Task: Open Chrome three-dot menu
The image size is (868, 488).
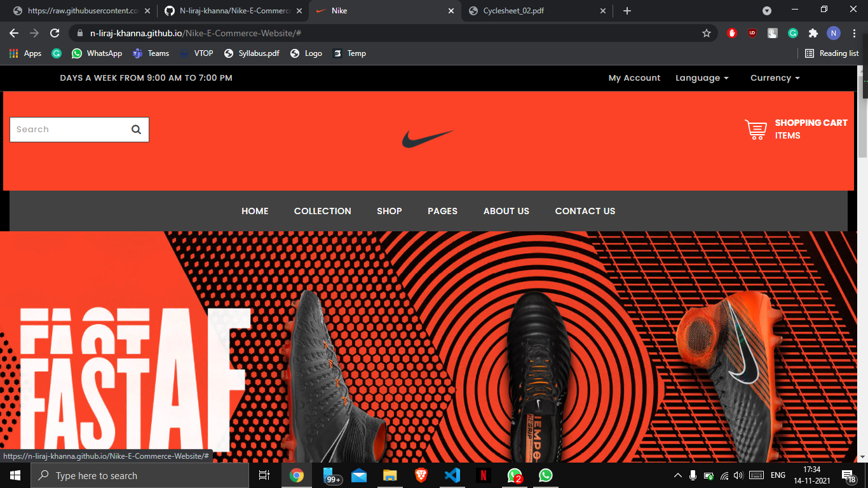Action: 854,33
